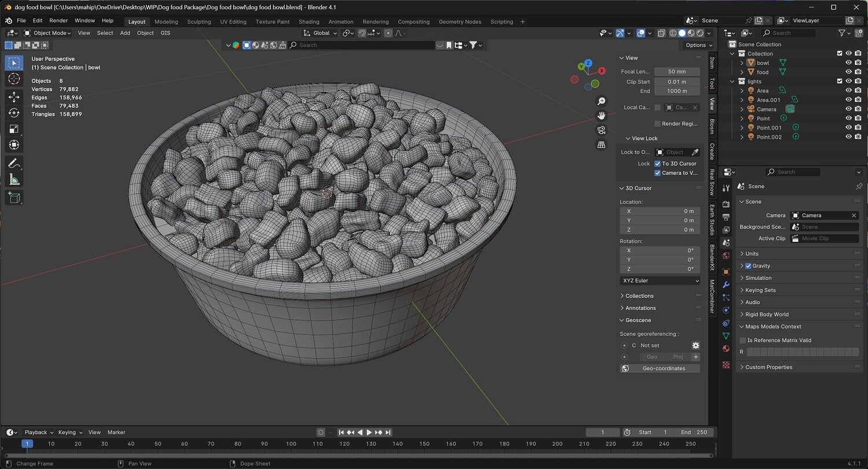868x469 pixels.
Task: Hide the bowl object in outliner
Action: [848, 63]
